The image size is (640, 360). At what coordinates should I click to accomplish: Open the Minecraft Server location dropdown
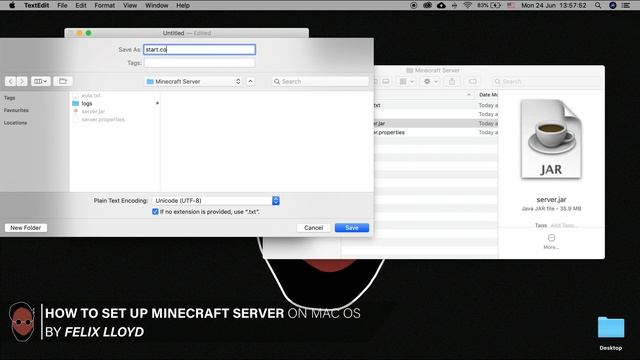[193, 81]
